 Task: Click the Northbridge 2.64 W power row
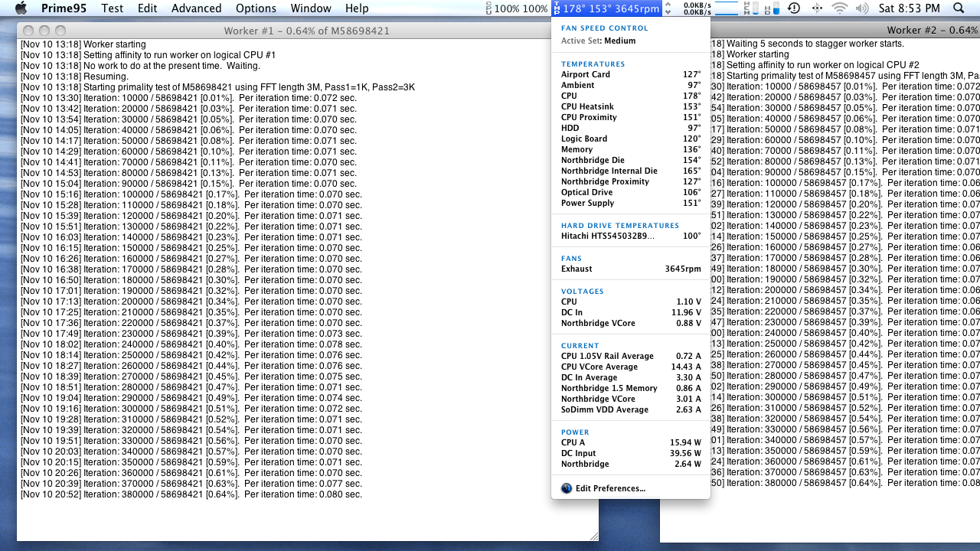631,464
